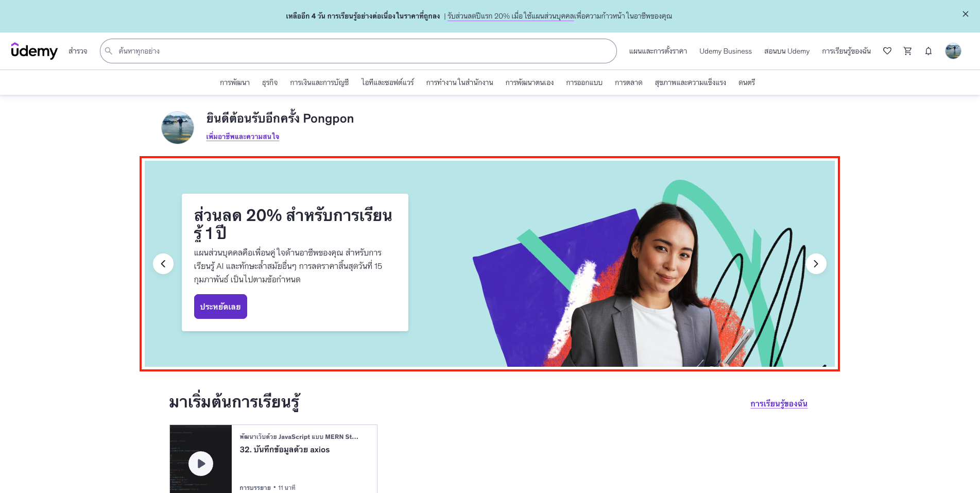Show the previous carousel slide
The width and height of the screenshot is (980, 493).
point(163,264)
